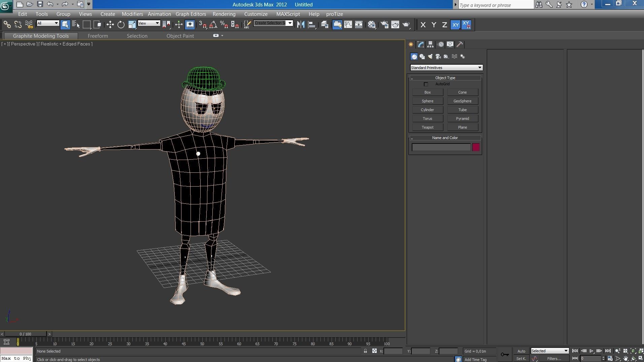Screen dimensions: 644x362
Task: Activate the Select Object tool
Action: 65,25
